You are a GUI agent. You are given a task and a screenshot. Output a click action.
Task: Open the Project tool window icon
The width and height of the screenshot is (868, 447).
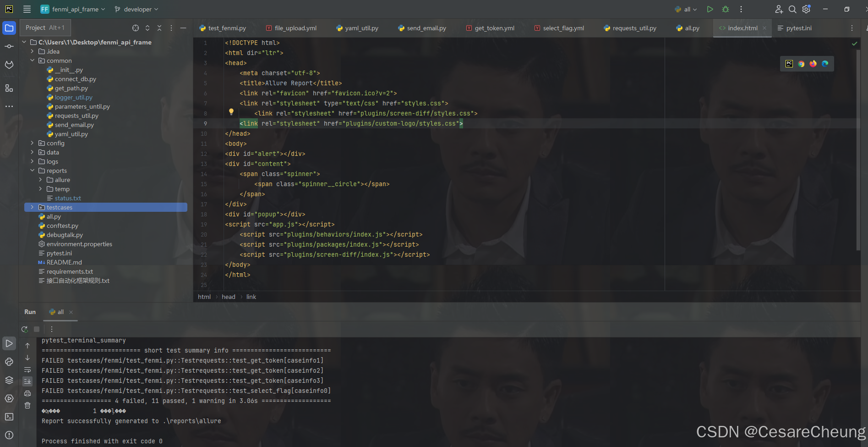coord(9,28)
